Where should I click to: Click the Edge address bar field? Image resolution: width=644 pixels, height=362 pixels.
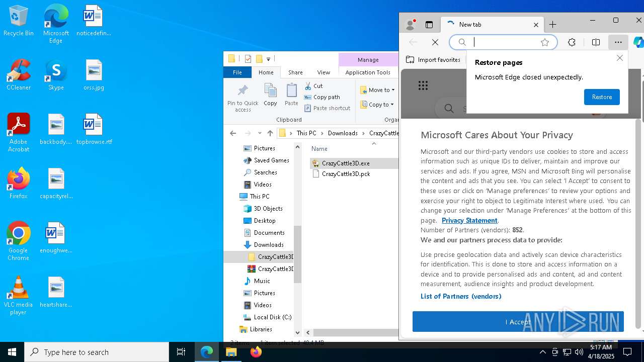[503, 42]
